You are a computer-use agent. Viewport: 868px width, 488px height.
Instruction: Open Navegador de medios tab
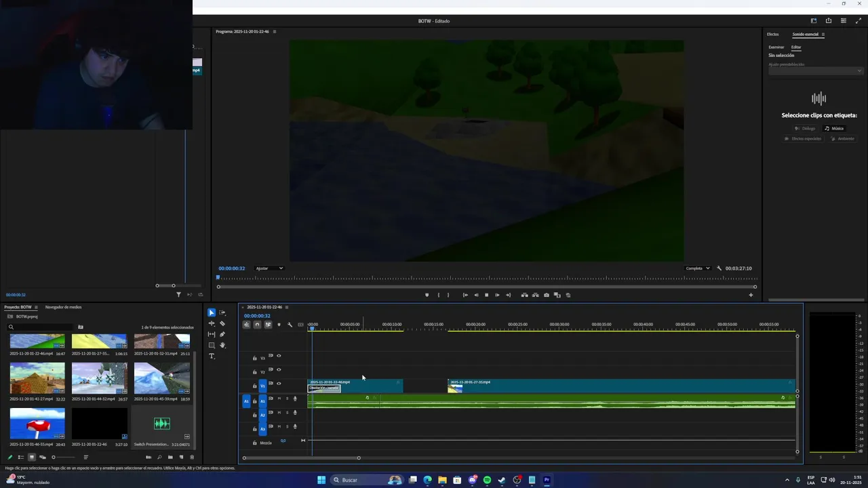(63, 307)
